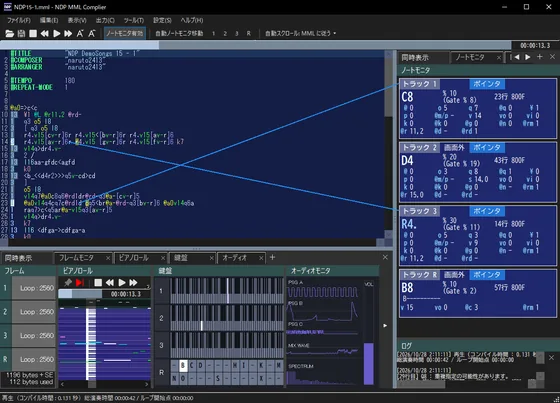Start playback from the top toolbar
560x403 pixels.
[56, 34]
